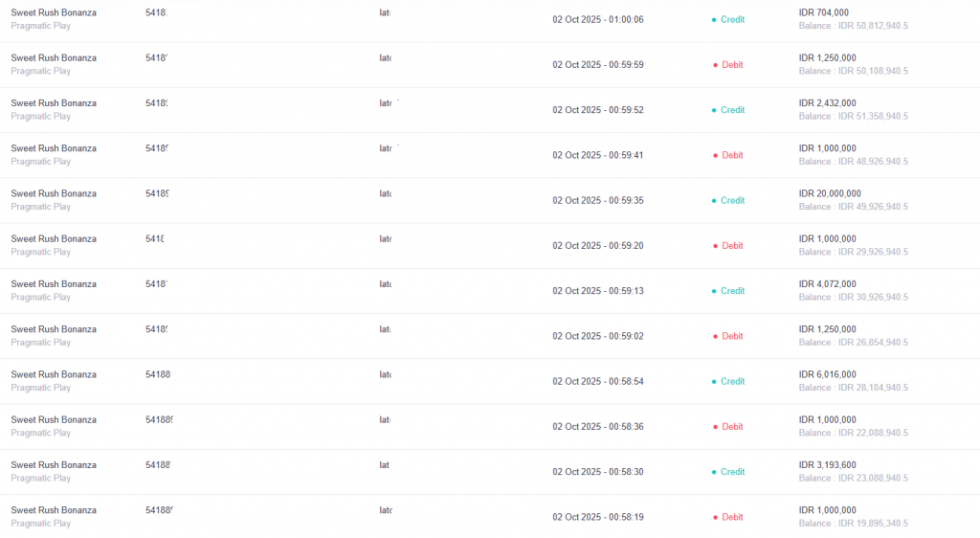The image size is (980, 538).
Task: Click the green Credit dot in the 00:58:54 row
Action: (714, 382)
